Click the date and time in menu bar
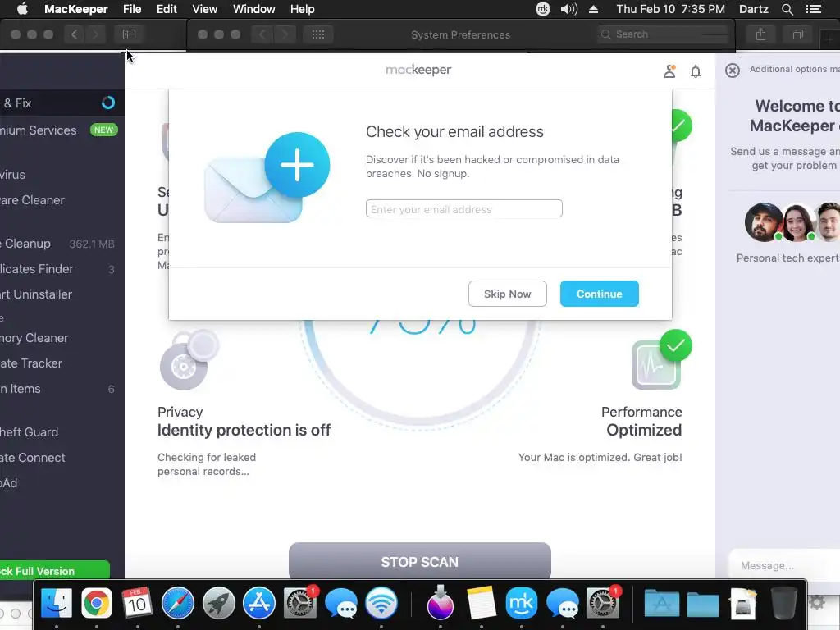 [x=670, y=9]
